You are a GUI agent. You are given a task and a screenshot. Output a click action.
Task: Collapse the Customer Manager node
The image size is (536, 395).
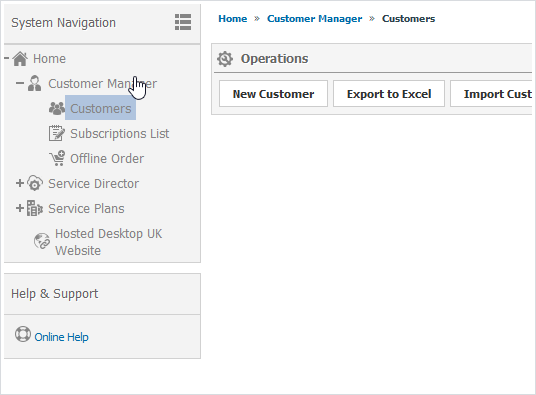(x=20, y=83)
